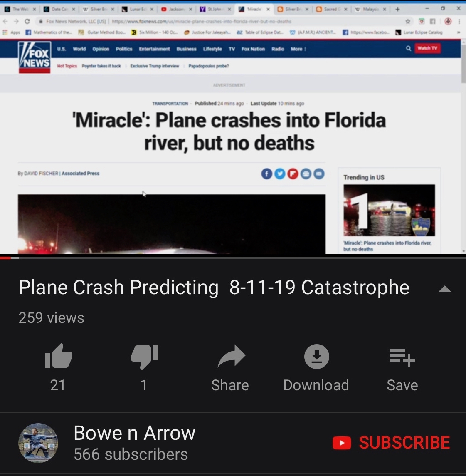Open the Politics section
This screenshot has width=466, height=476.
124,49
